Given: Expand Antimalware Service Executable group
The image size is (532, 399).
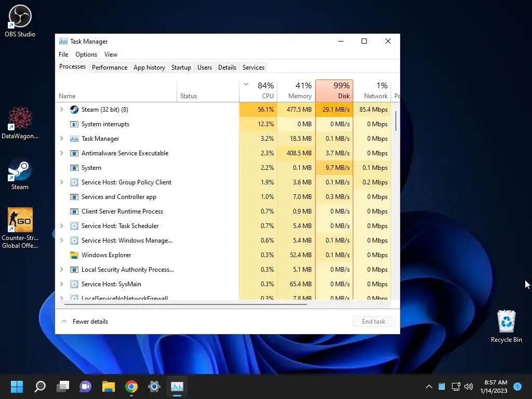Looking at the screenshot, I should pyautogui.click(x=61, y=153).
